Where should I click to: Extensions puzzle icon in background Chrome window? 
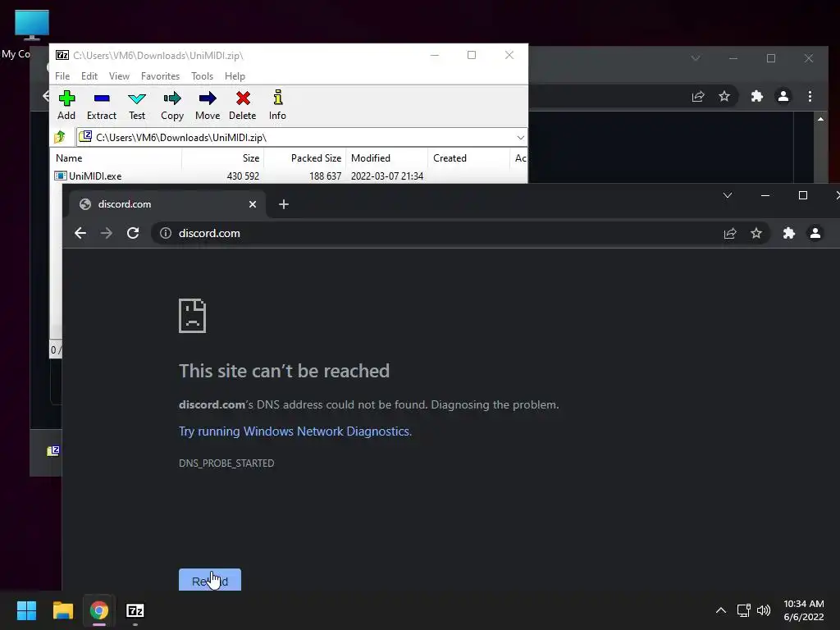click(756, 97)
